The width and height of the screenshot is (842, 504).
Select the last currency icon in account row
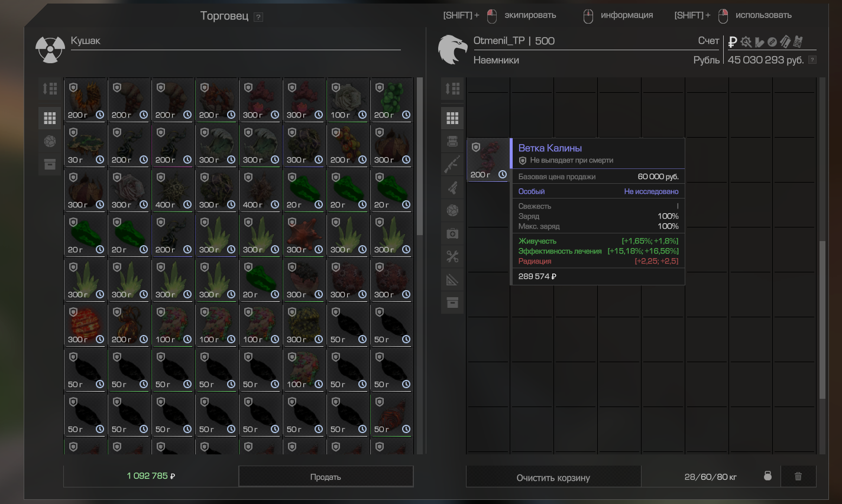pyautogui.click(x=798, y=41)
